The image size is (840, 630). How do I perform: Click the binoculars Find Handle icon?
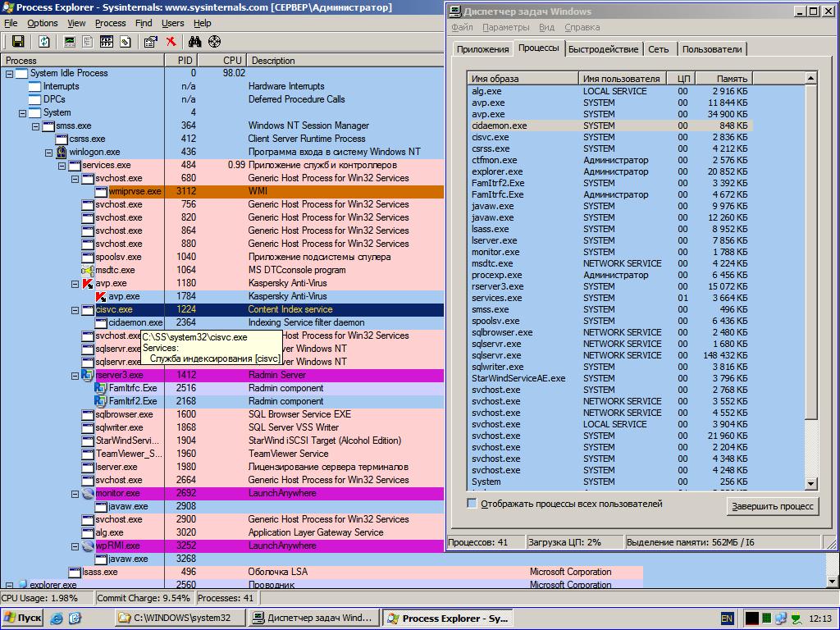(x=195, y=42)
